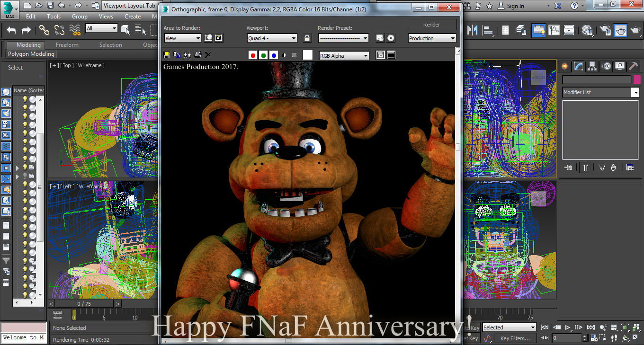Open the Hierarchy panel tab icon
The height and width of the screenshot is (345, 644).
(x=592, y=66)
